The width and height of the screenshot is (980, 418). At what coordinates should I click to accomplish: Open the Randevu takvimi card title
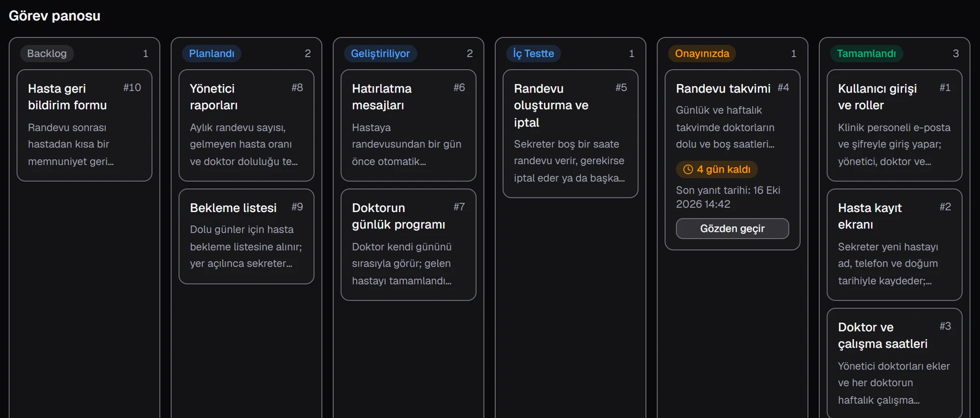(x=723, y=89)
